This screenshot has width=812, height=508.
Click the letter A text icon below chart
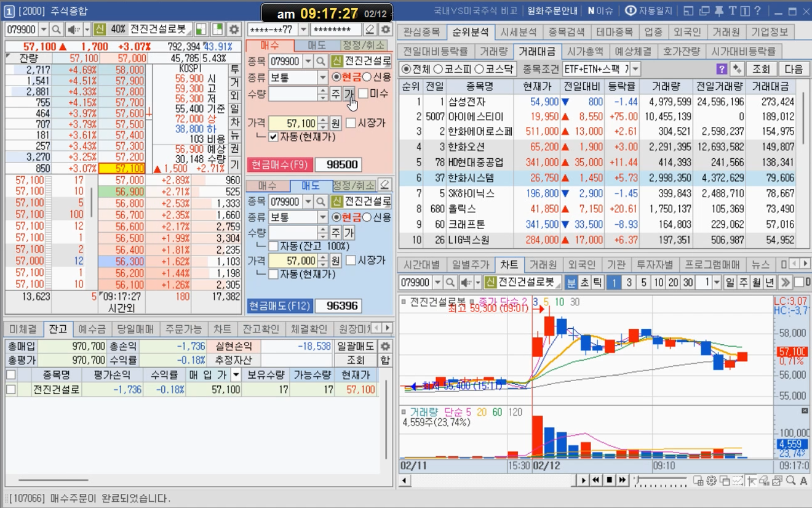click(803, 480)
